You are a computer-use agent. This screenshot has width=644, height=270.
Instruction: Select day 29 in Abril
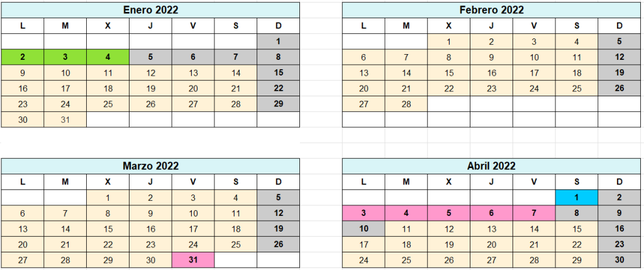click(577, 260)
